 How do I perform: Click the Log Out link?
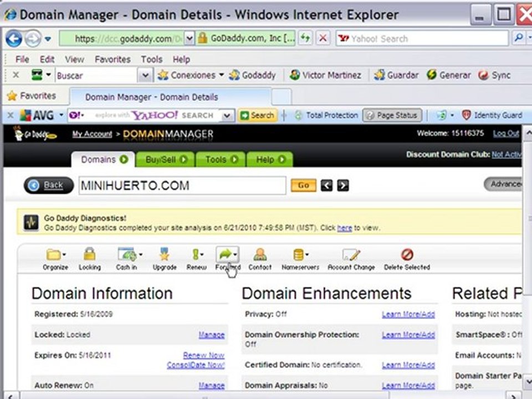point(506,134)
